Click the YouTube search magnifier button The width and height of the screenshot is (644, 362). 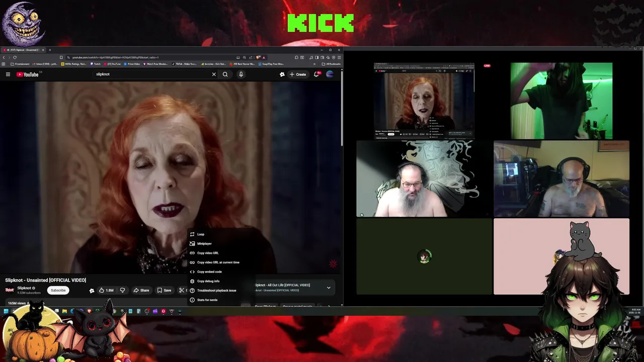pos(225,74)
